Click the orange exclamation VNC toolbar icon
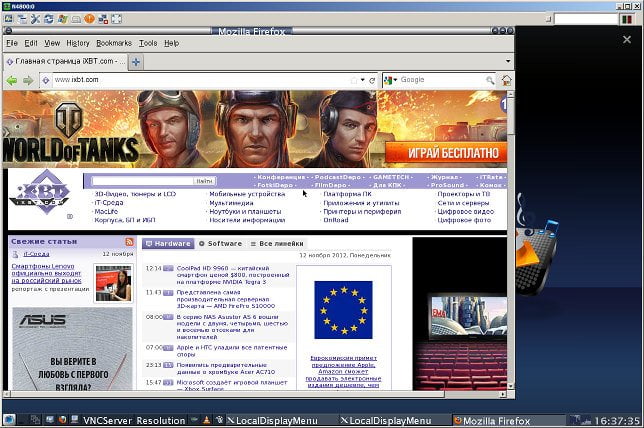 point(89,19)
